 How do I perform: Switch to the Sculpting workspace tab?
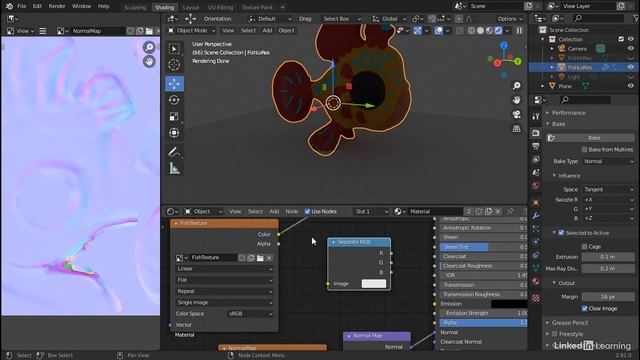[x=135, y=7]
